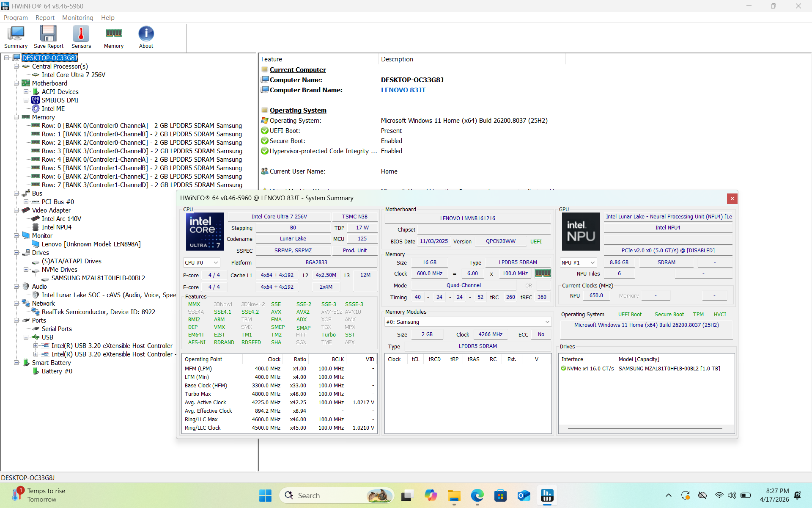Expand the SMBIOS DMI node
The width and height of the screenshot is (812, 508).
coord(26,100)
